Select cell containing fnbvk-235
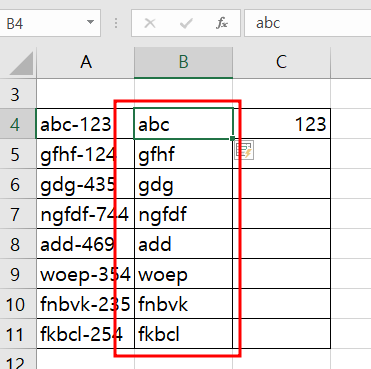Screen dimensions: 371x369 click(x=85, y=304)
